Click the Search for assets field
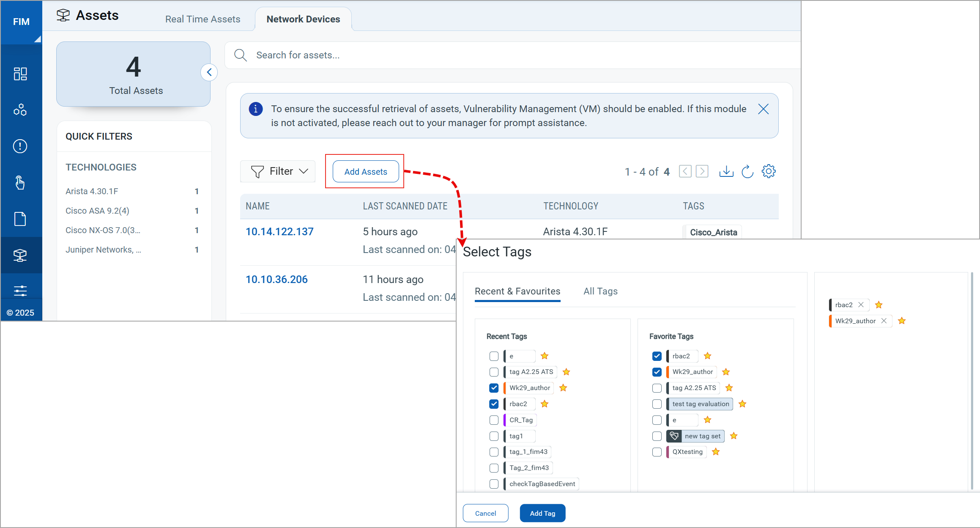 click(x=512, y=55)
